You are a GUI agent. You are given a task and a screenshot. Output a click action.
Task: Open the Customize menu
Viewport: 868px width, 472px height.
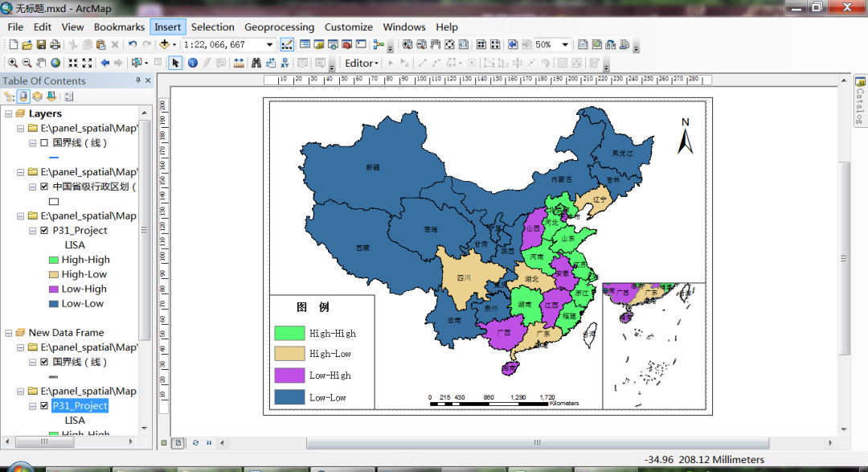coord(348,27)
